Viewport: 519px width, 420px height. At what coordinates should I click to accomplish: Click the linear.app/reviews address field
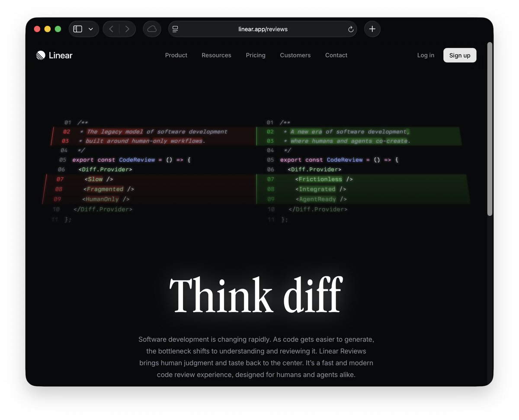click(263, 29)
